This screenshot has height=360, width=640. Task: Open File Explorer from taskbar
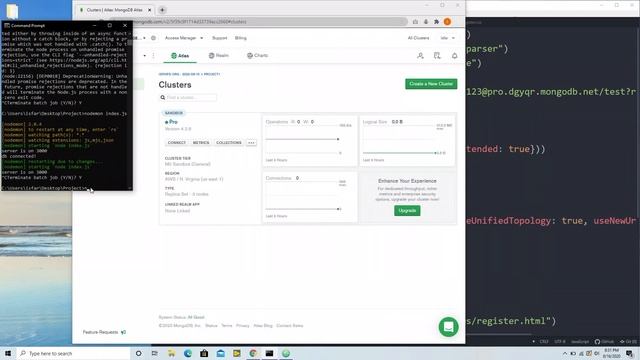point(171,353)
